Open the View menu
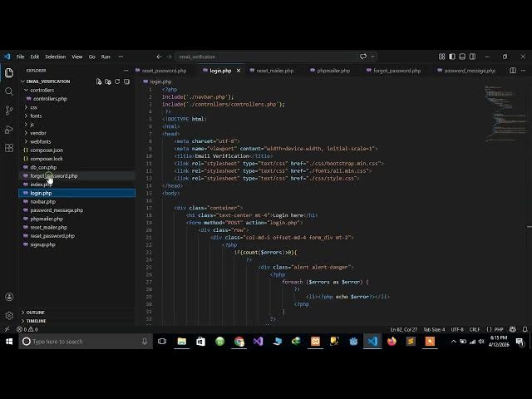The height and width of the screenshot is (399, 532). (x=77, y=57)
